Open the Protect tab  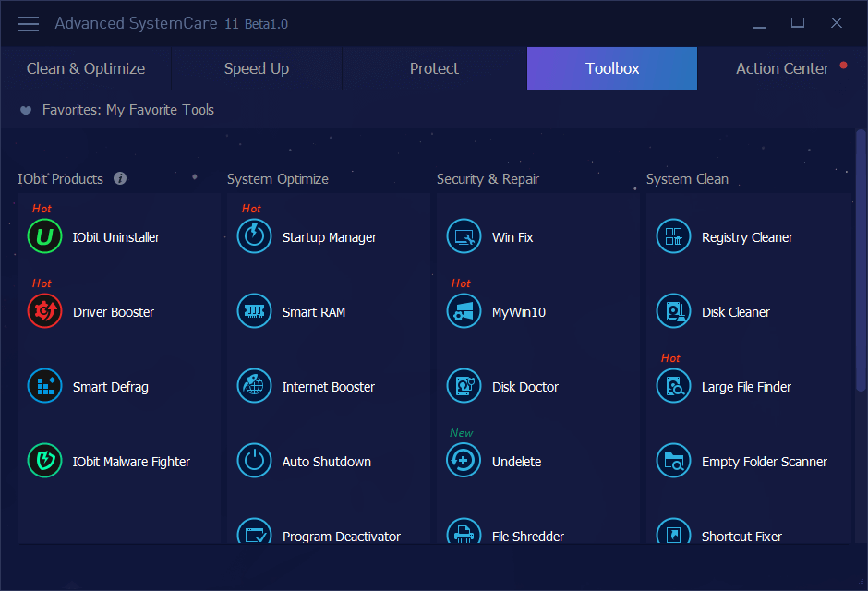click(435, 68)
